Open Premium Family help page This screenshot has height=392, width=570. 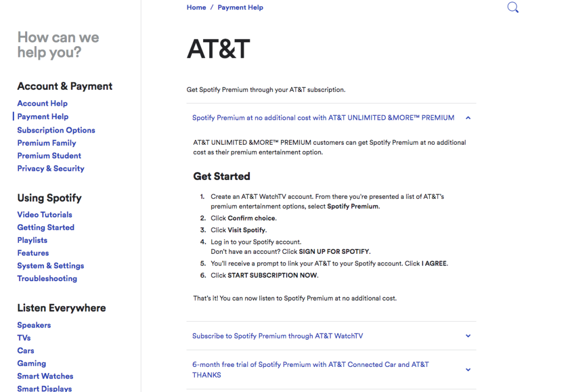point(47,143)
